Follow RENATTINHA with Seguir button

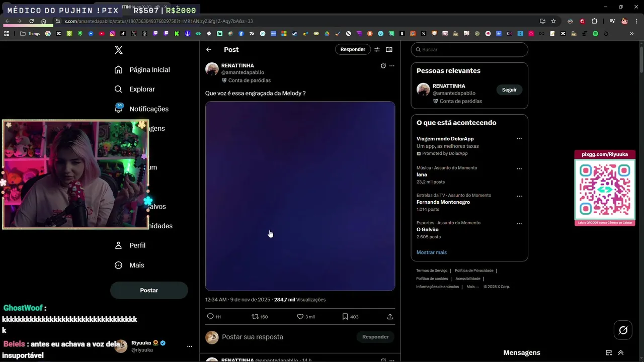tap(509, 89)
